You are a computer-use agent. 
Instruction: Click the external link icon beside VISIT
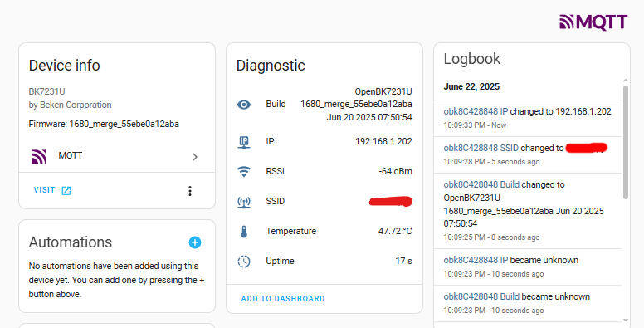(66, 191)
